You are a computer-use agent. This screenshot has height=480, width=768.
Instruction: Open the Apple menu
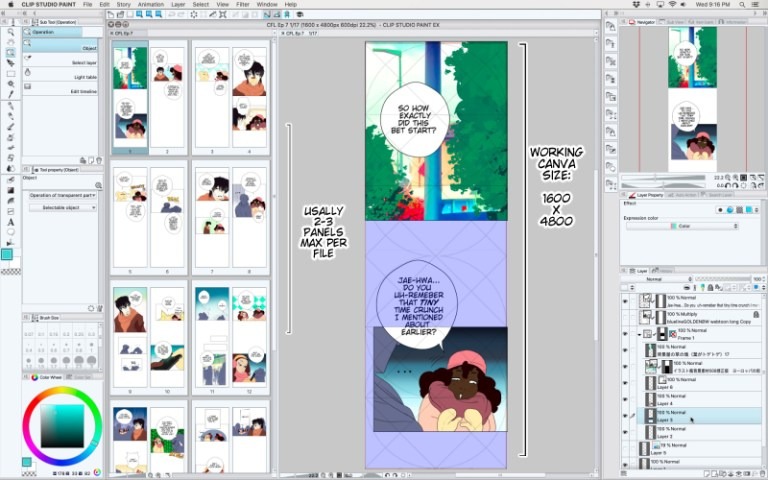coord(10,4)
